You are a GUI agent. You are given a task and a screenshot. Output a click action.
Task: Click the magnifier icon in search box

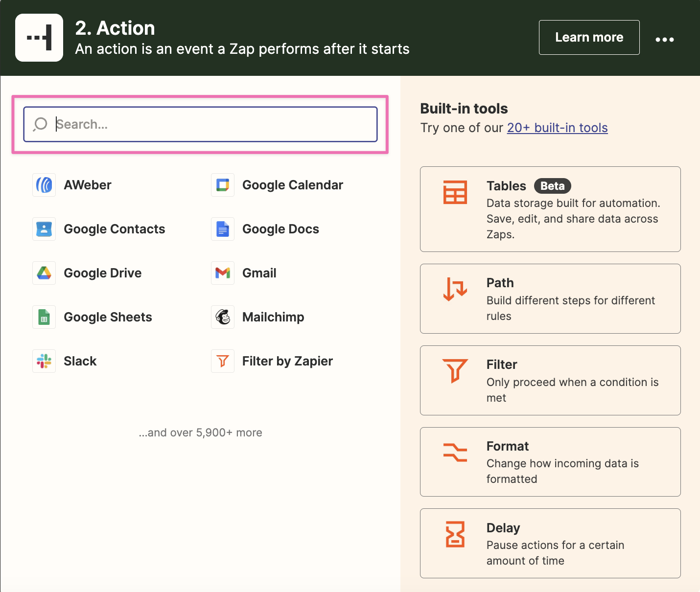(40, 124)
